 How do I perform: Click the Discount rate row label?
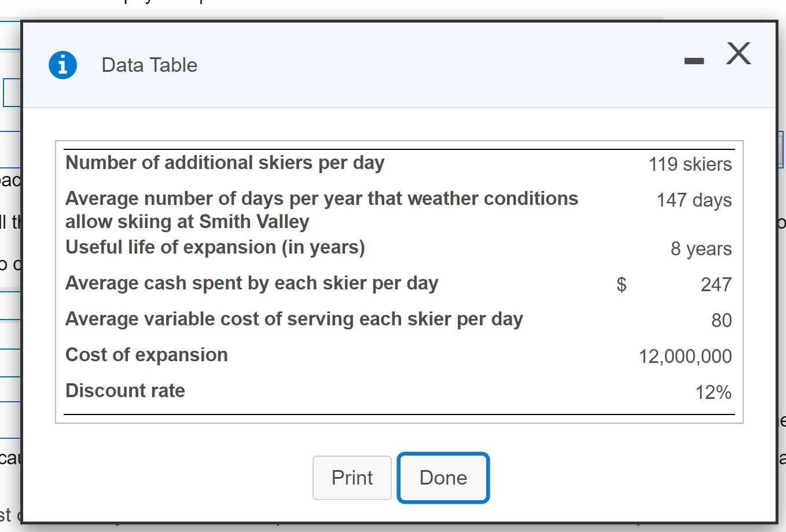[125, 390]
